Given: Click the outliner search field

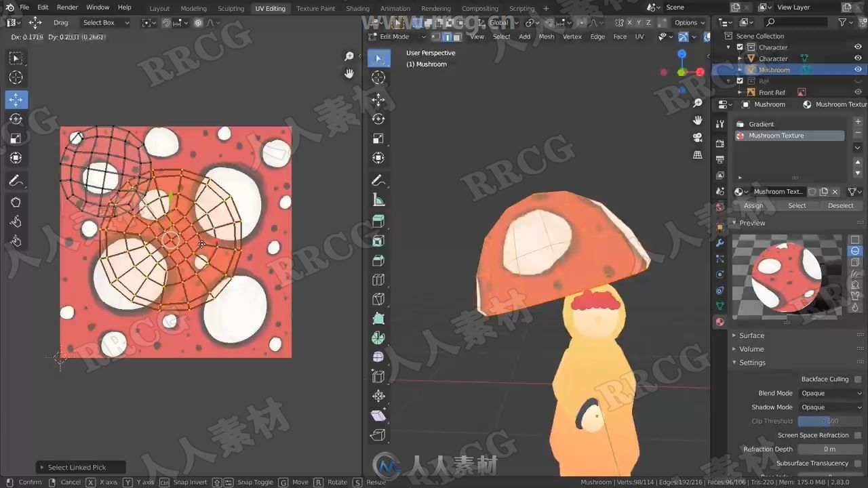Looking at the screenshot, I should tap(795, 22).
